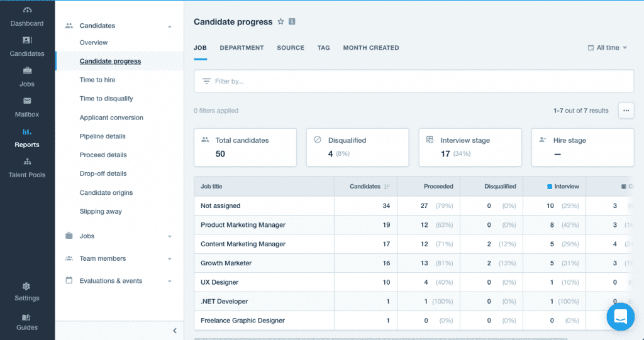Go to Candidates in the main sidebar
Image resolution: width=644 pixels, height=340 pixels.
[27, 47]
